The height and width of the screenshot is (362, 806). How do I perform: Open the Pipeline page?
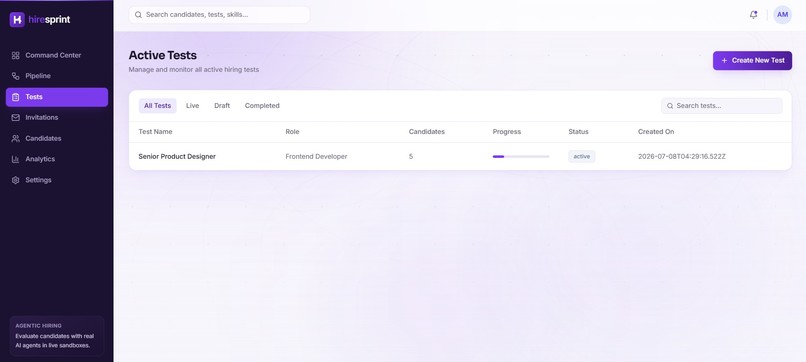[x=57, y=76]
